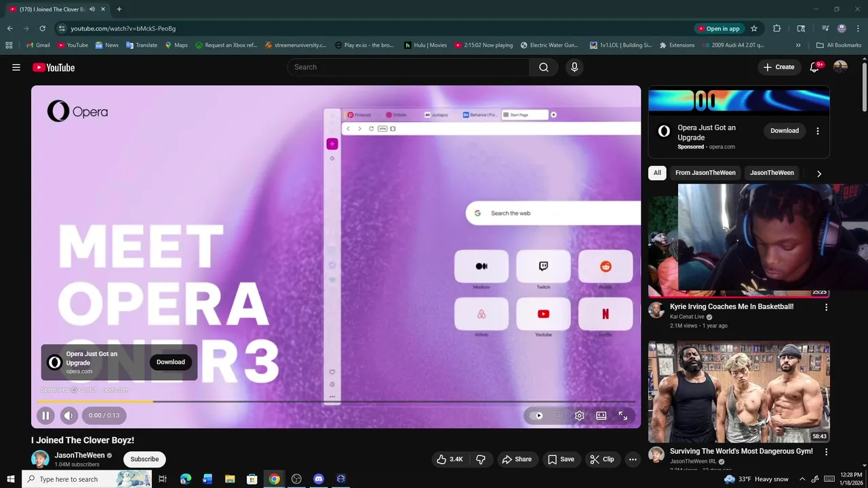868x488 pixels.
Task: Start voice search with the microphone icon
Action: pyautogui.click(x=574, y=67)
